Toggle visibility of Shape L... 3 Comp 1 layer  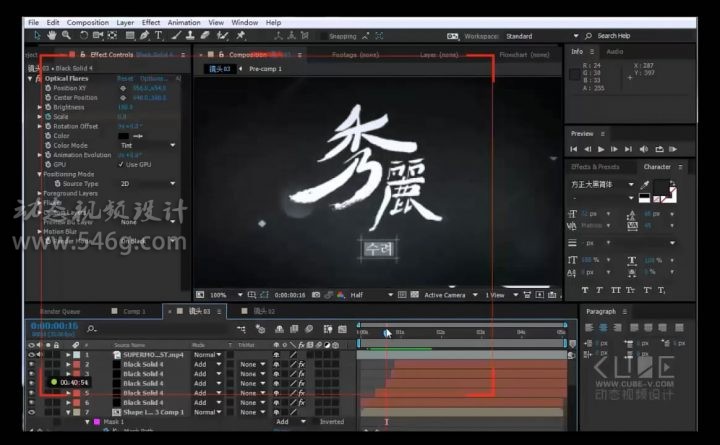(32, 411)
